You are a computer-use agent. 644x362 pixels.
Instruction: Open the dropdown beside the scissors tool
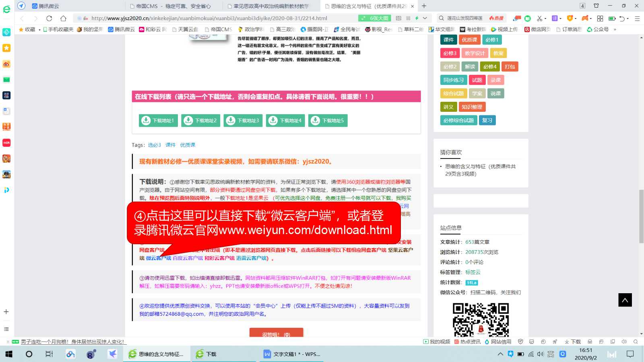click(545, 19)
